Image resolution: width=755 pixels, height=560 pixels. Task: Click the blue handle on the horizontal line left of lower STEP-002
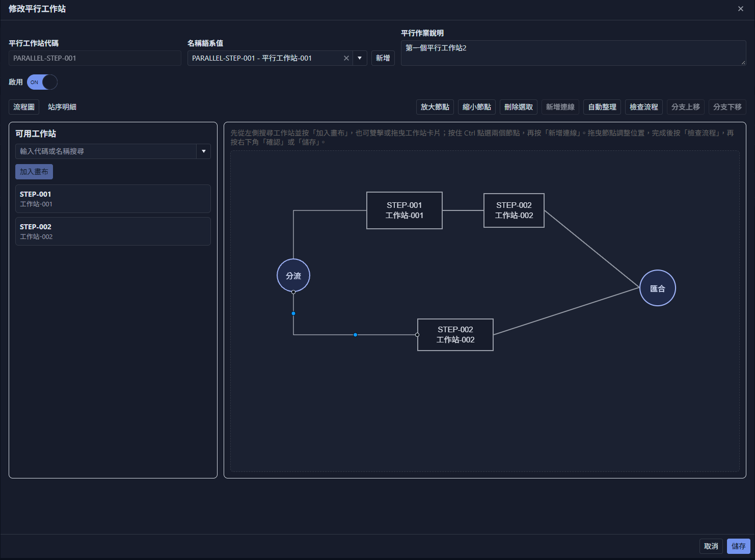355,335
